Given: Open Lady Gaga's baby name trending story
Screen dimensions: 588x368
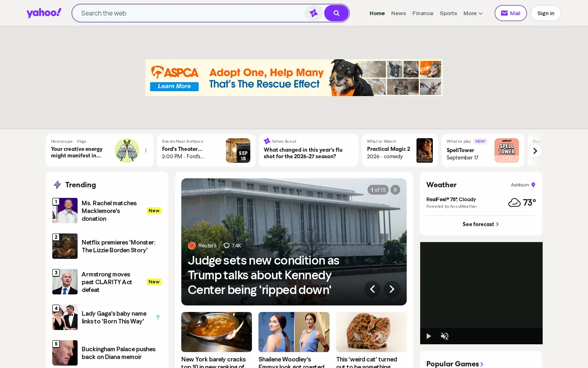Looking at the screenshot, I should click(114, 317).
